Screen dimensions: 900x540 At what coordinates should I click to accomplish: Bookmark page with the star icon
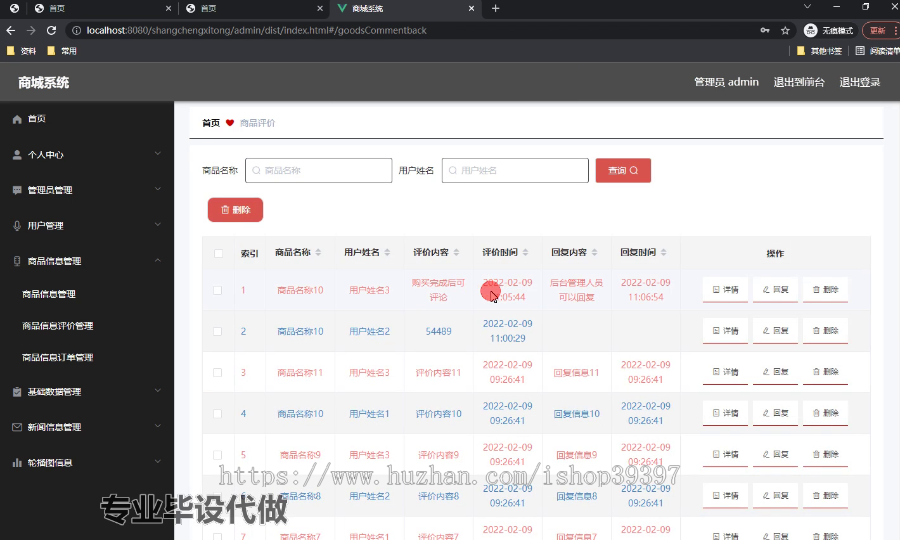(785, 30)
